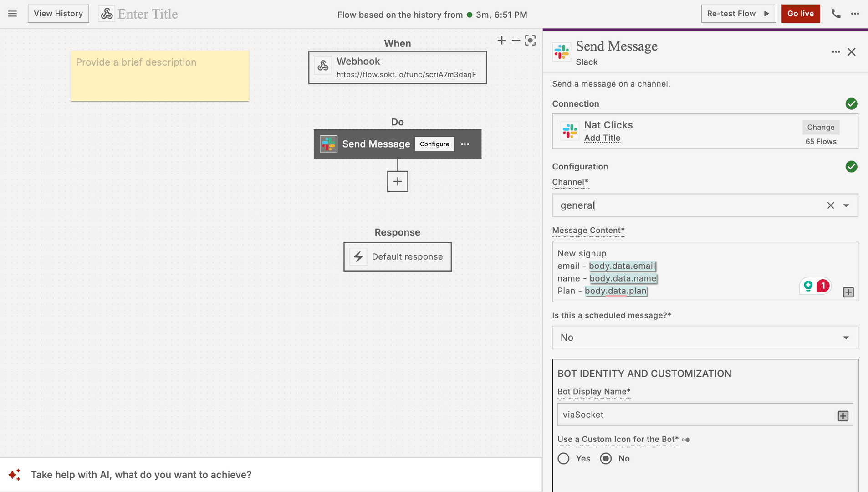Viewport: 868px width, 492px height.
Task: Click the yellow description sticky note
Action: pos(160,76)
